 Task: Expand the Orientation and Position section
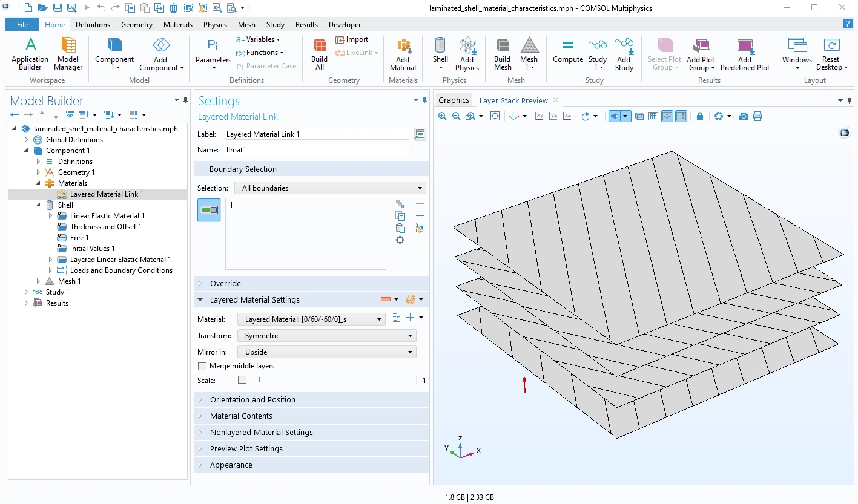click(x=252, y=399)
